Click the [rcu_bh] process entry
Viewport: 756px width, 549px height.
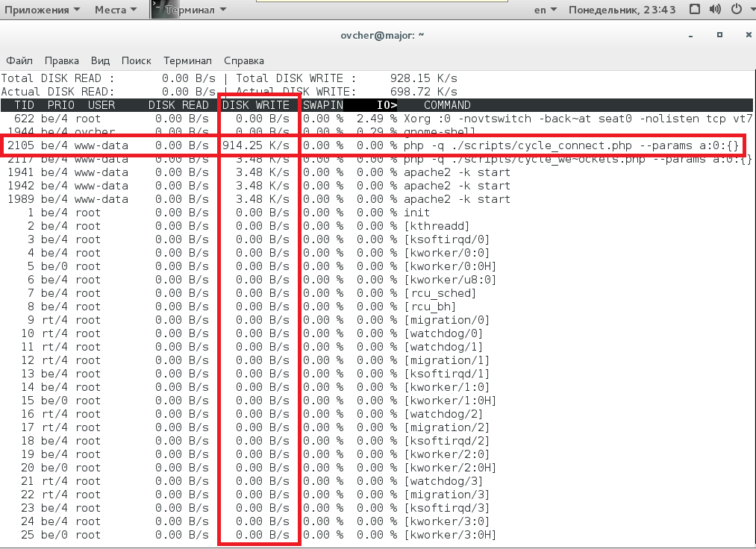click(430, 307)
